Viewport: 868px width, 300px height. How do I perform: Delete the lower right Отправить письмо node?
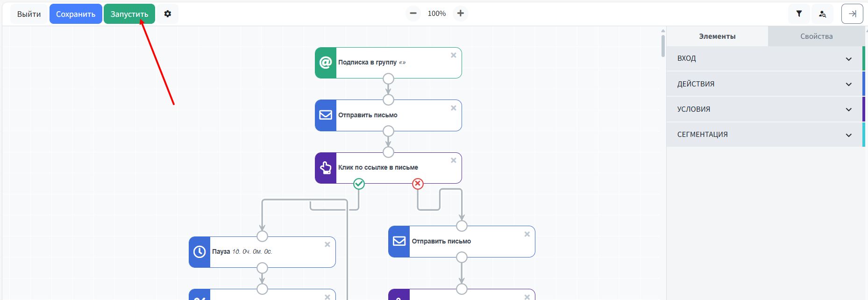tap(526, 234)
